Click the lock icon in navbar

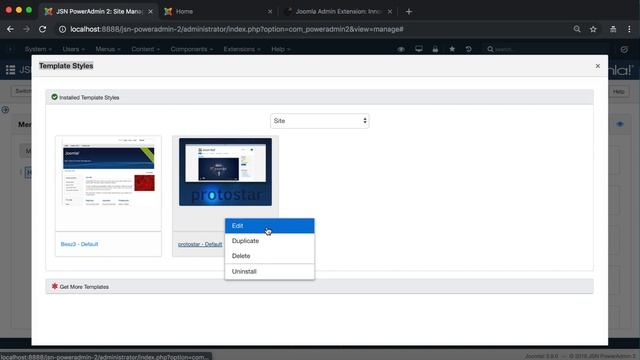(436, 49)
